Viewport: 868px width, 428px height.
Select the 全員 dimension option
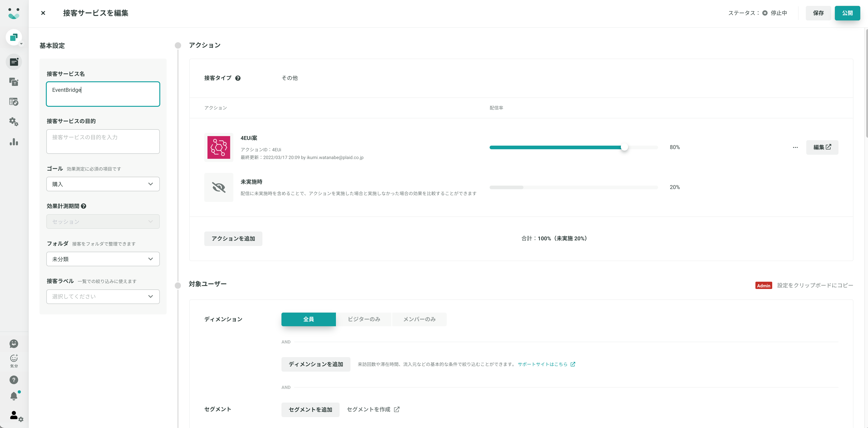[308, 319]
